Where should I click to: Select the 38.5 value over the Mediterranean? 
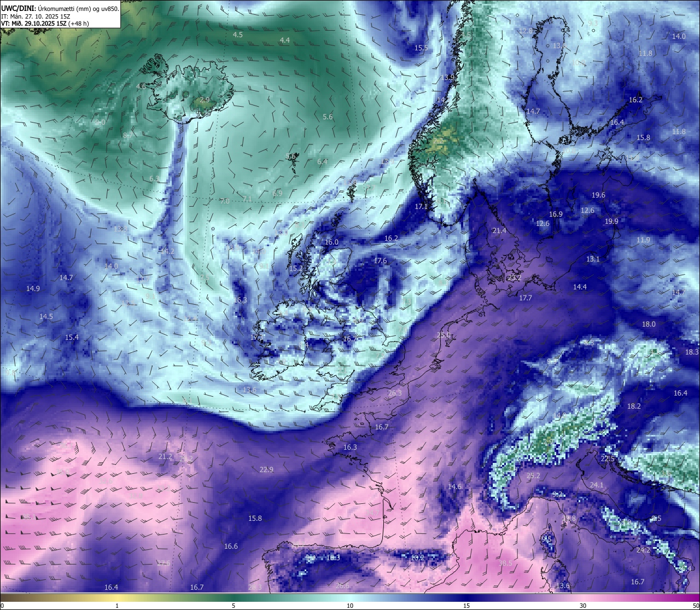coord(506,563)
